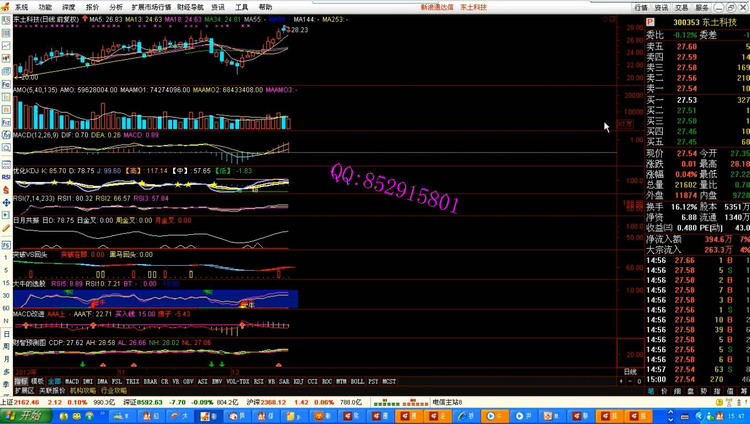Select the BOLL indicator tab

[354, 381]
